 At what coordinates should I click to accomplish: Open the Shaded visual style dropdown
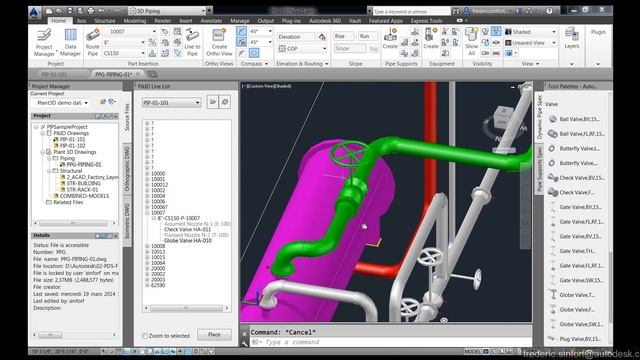(x=554, y=32)
